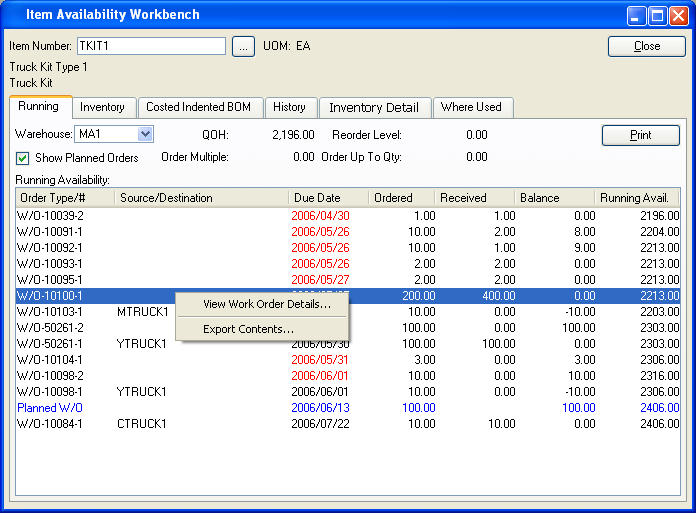Sort by Running Avail. column header

pos(636,198)
